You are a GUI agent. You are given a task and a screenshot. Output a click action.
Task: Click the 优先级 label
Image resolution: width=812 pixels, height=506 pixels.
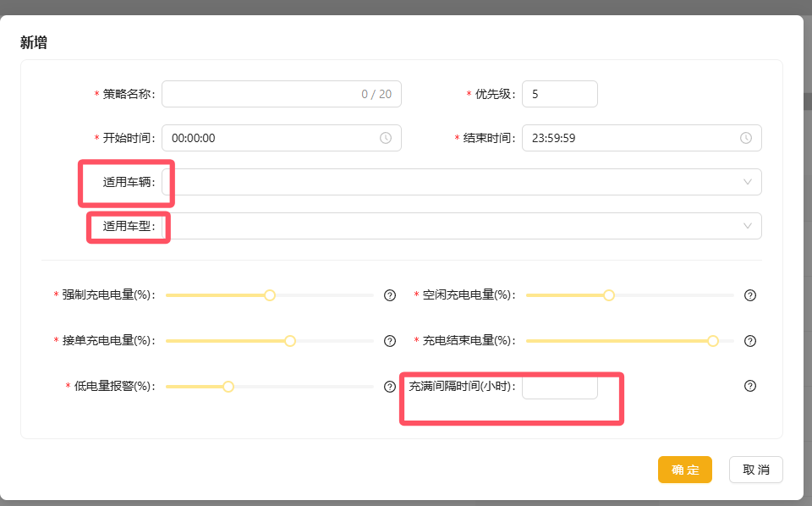[x=495, y=94]
